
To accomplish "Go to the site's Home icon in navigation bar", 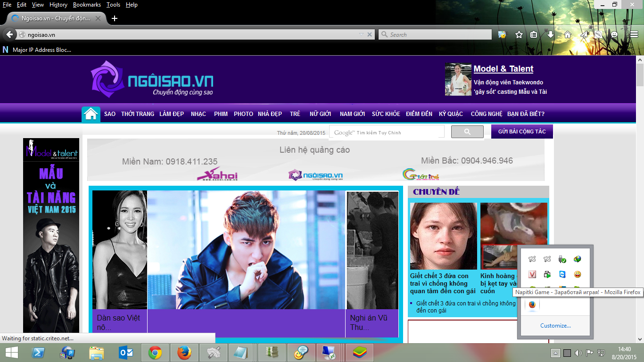I will (91, 114).
